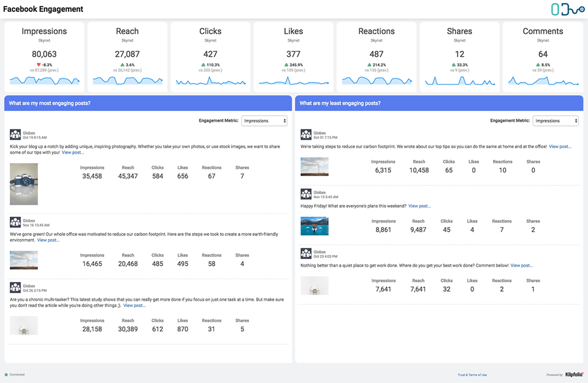Click Globex avatar on Oct 19 post
This screenshot has height=383, width=588.
pos(15,135)
